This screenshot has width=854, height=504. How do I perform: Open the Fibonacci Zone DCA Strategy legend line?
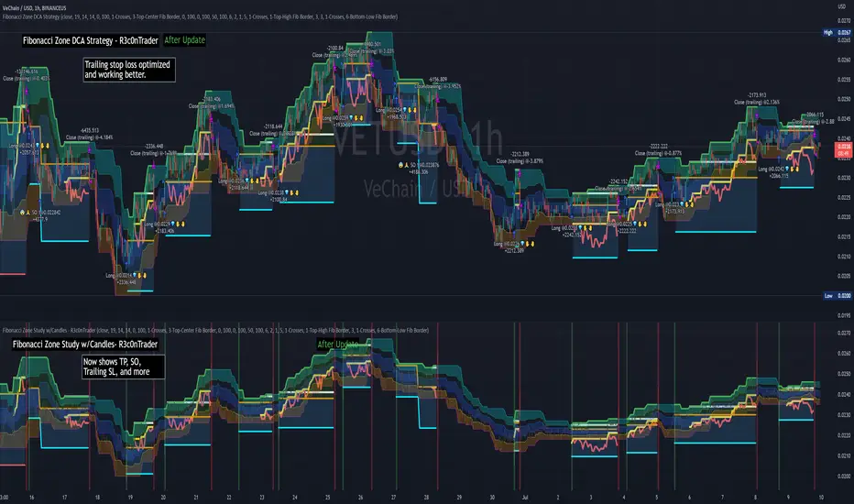(x=200, y=16)
